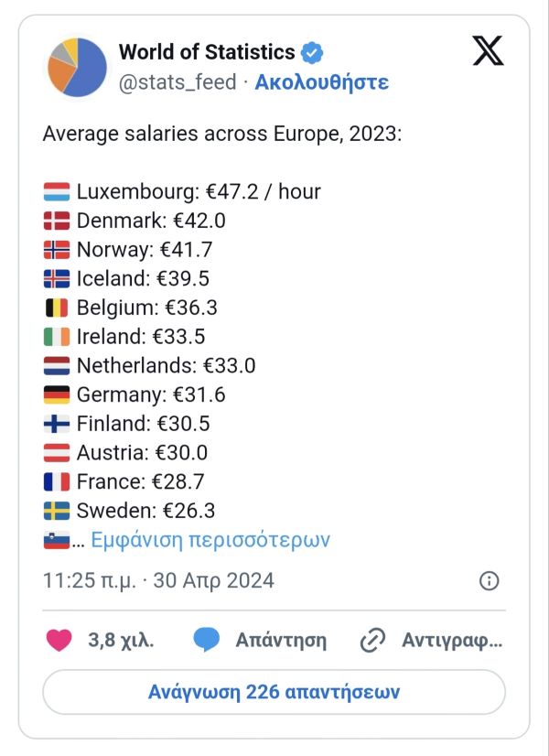Click the heart like icon
This screenshot has width=549, height=756.
click(59, 640)
